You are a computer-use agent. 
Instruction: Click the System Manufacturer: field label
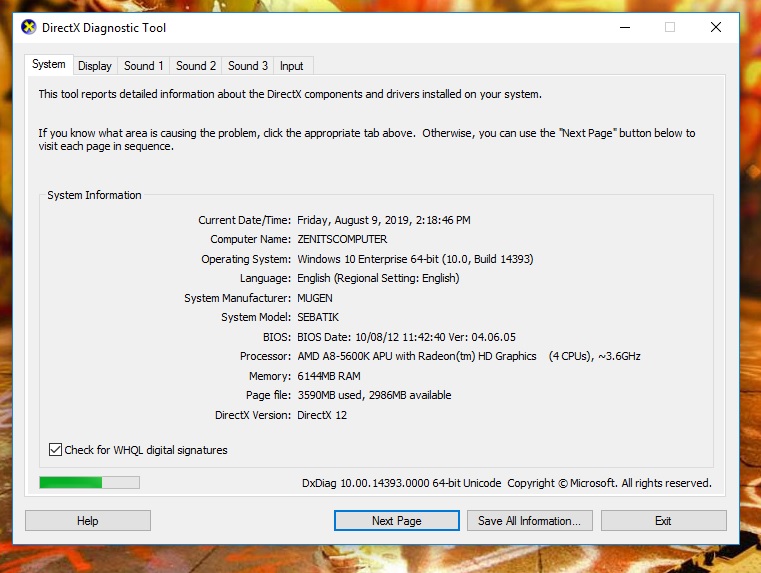click(x=237, y=298)
